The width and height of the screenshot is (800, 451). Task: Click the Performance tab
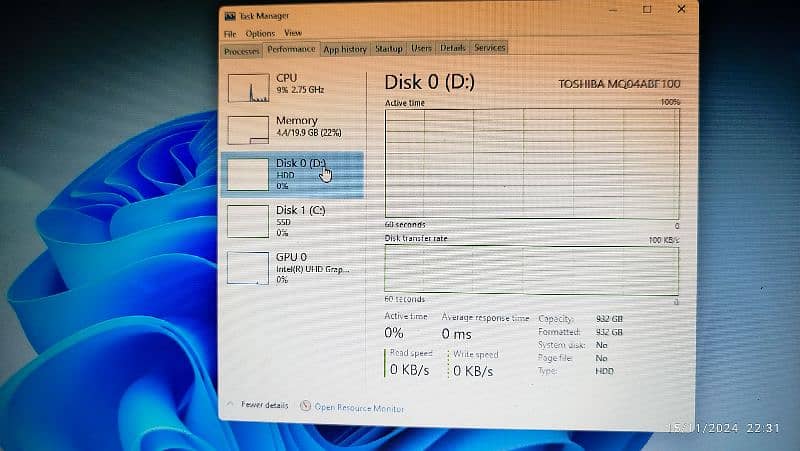(291, 49)
